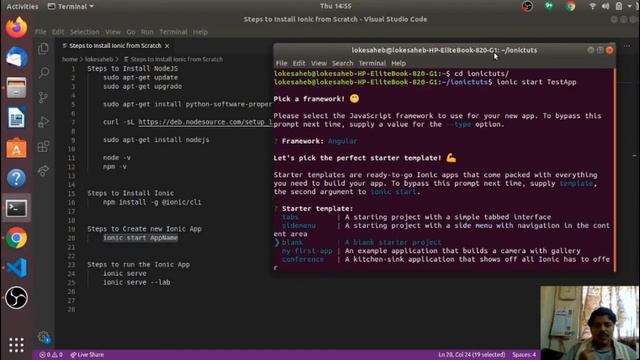This screenshot has height=360, width=640.
Task: Click the lokesaheb breadcrumb segment
Action: tap(99, 59)
